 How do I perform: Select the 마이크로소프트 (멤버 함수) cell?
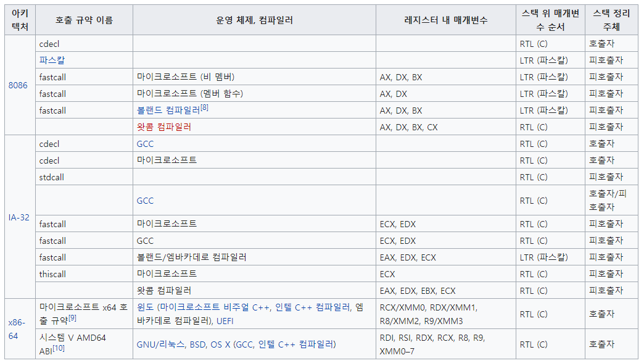pos(254,94)
